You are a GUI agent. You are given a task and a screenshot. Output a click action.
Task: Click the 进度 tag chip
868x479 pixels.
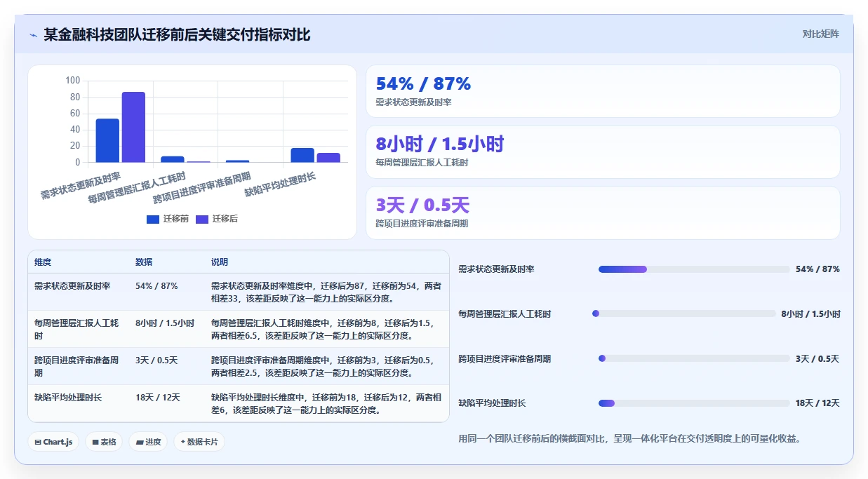(148, 442)
